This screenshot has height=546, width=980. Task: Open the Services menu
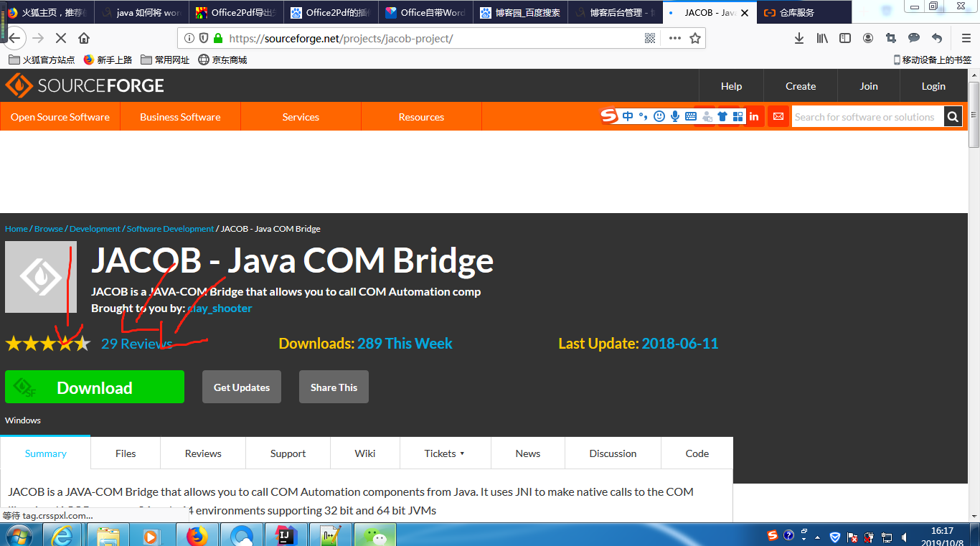[x=301, y=117]
